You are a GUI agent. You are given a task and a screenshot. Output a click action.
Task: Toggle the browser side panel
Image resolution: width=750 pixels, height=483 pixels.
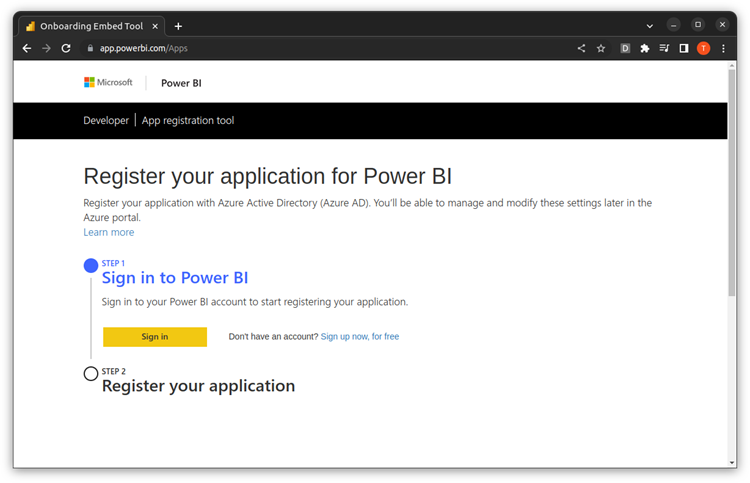684,48
